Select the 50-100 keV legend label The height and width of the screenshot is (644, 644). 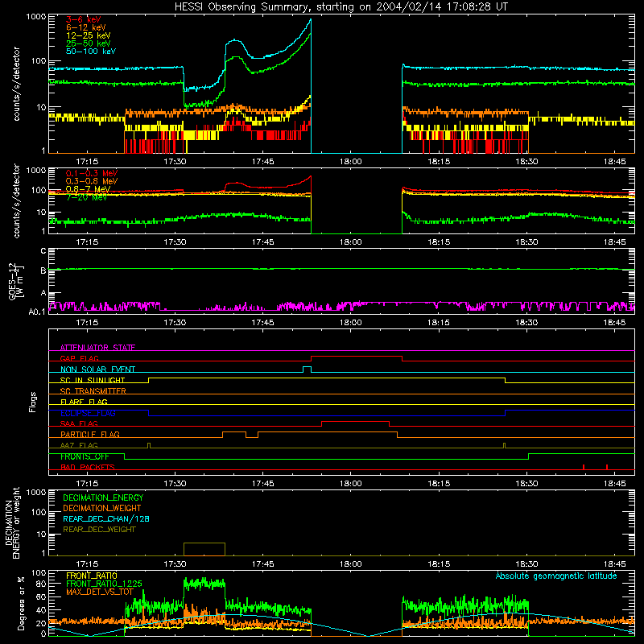pos(91,52)
